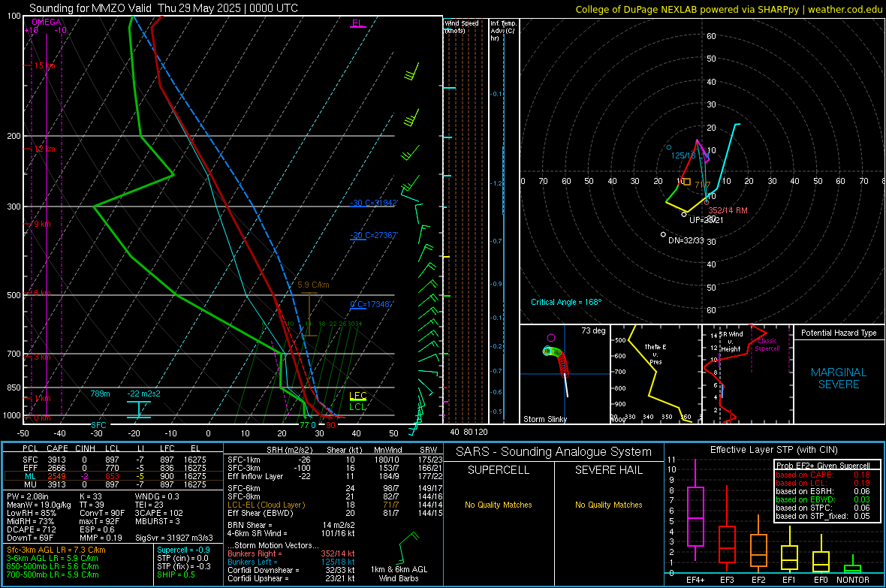Click the 'Supercell = -0.9' value

(184, 550)
